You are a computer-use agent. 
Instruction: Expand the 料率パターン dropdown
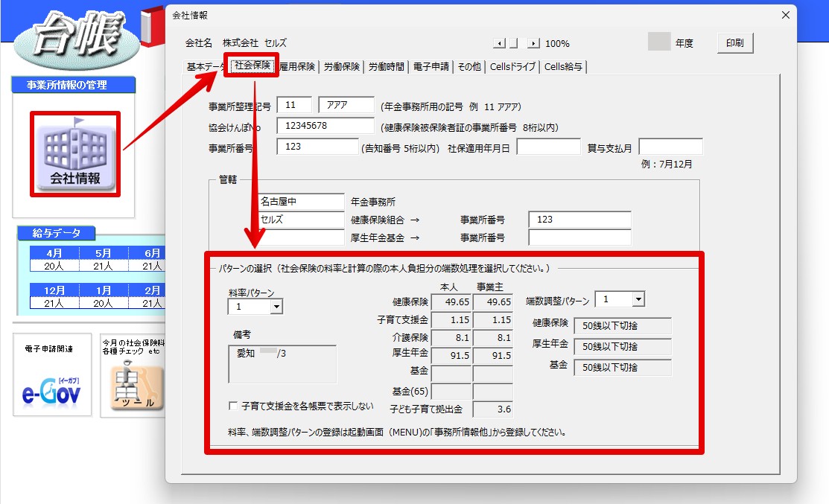[x=276, y=307]
